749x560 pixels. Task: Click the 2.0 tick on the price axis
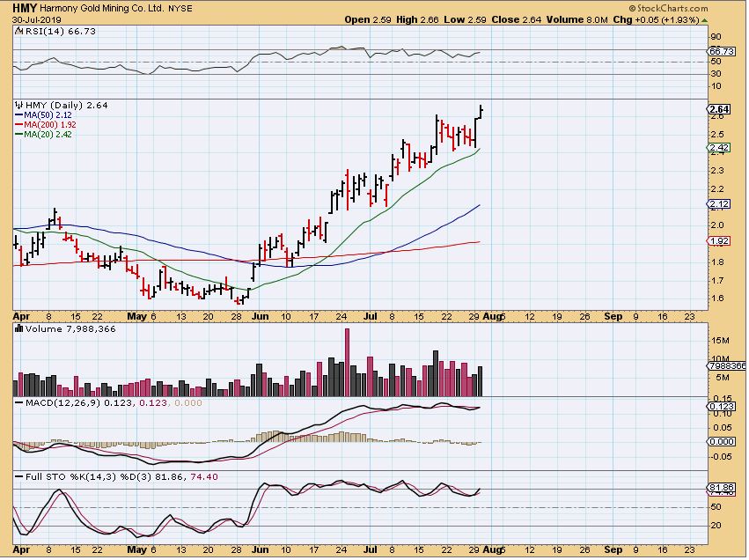tap(717, 225)
